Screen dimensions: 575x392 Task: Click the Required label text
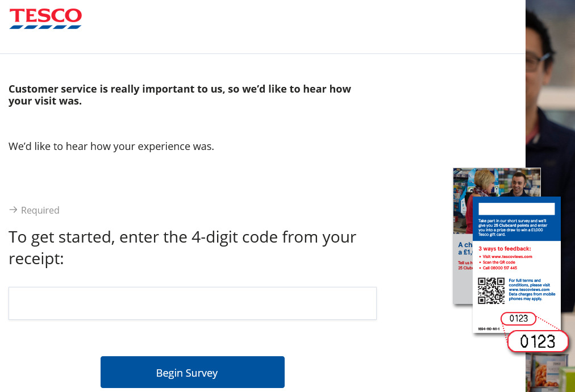(x=40, y=210)
